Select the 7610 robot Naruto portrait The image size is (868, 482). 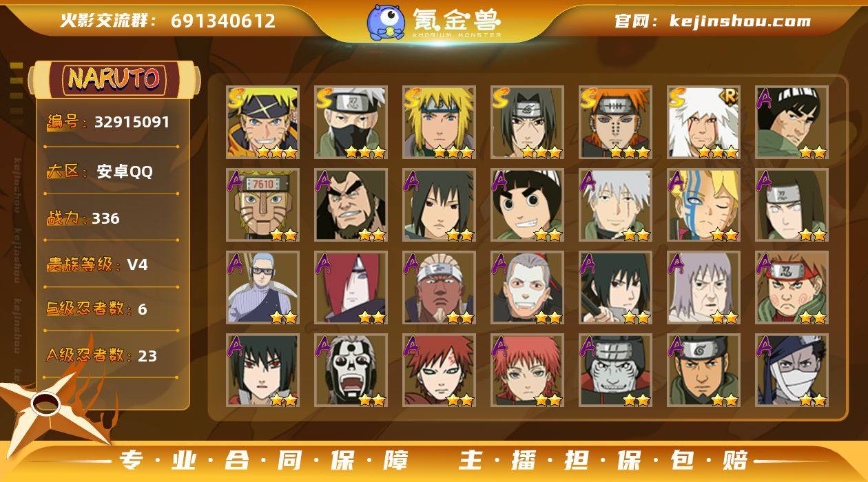(x=263, y=205)
